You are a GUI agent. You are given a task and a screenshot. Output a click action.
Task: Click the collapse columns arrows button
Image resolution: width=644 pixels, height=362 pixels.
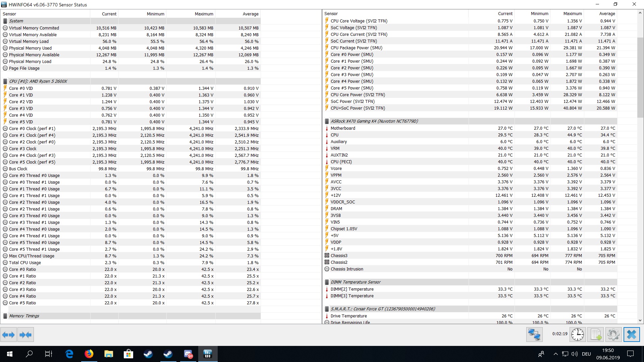25,335
